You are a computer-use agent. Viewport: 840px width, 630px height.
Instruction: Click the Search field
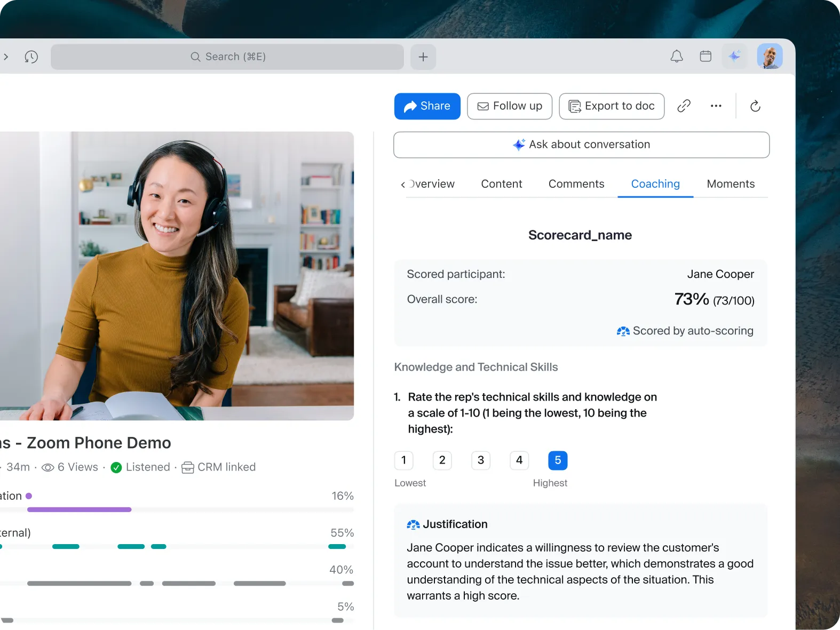coord(227,57)
